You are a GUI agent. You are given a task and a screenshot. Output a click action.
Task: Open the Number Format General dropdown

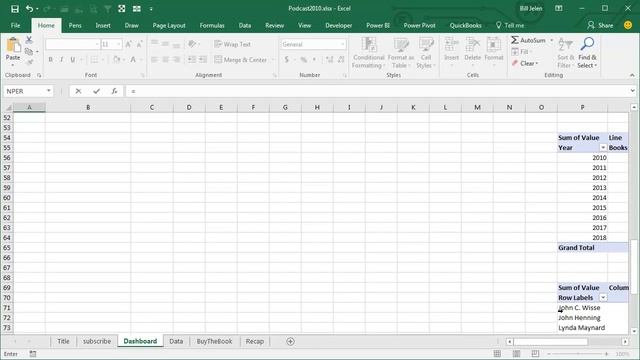coord(342,44)
